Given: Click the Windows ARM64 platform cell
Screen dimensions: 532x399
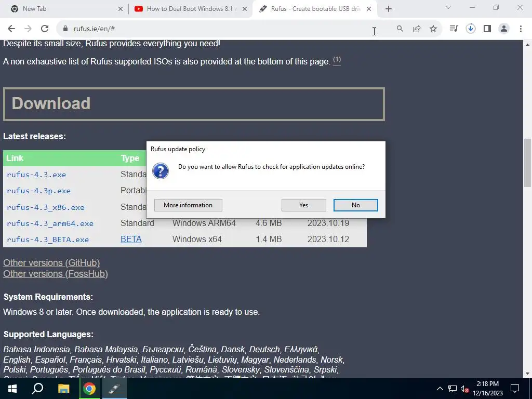Looking at the screenshot, I should pyautogui.click(x=204, y=223).
